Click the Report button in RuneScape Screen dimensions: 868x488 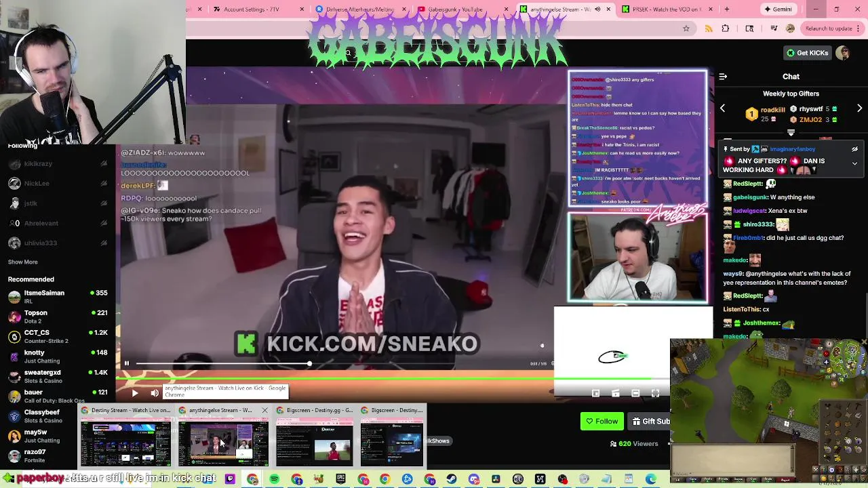pos(785,479)
